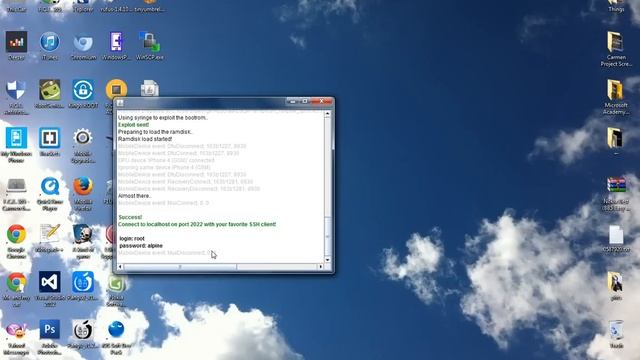Open the folder above Recycle Bin
The width and height of the screenshot is (640, 360).
pos(616,282)
